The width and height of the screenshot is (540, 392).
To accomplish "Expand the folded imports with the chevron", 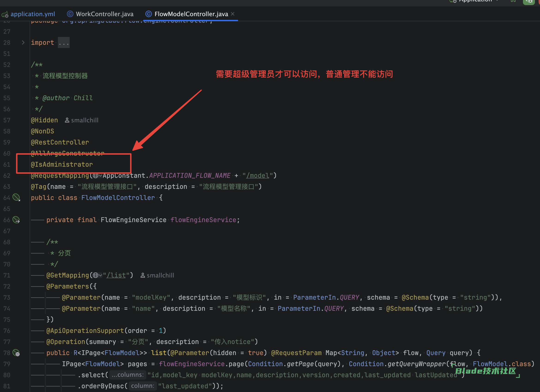I will [23, 43].
